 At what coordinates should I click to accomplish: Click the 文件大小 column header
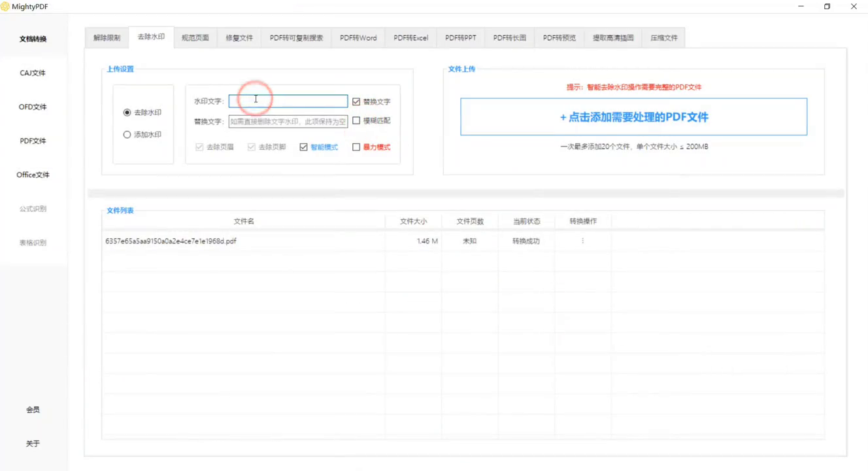tap(413, 222)
